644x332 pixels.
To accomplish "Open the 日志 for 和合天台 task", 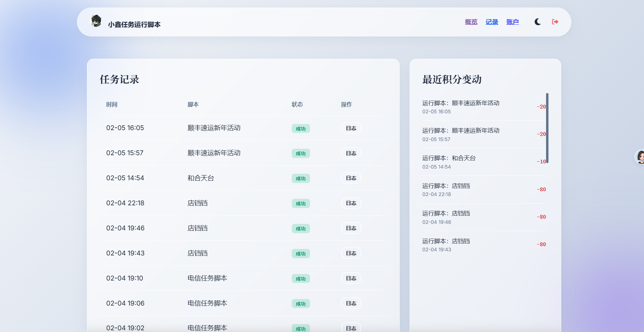I will coord(351,178).
